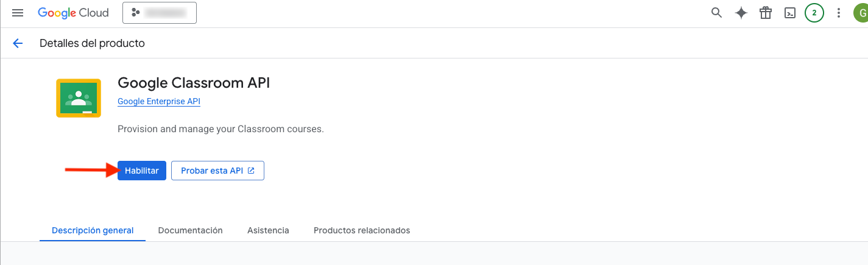Image resolution: width=868 pixels, height=265 pixels.
Task: Click the search magnifier icon
Action: tap(716, 13)
